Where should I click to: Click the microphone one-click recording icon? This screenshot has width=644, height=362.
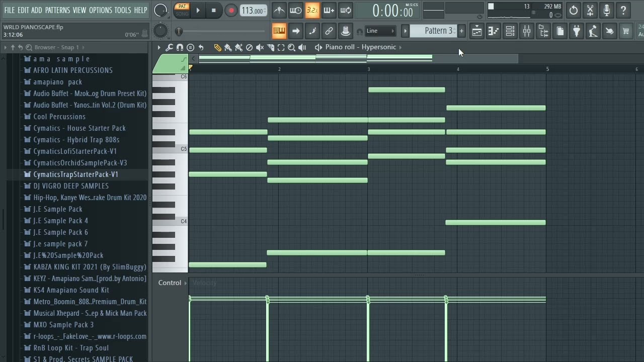point(607,10)
